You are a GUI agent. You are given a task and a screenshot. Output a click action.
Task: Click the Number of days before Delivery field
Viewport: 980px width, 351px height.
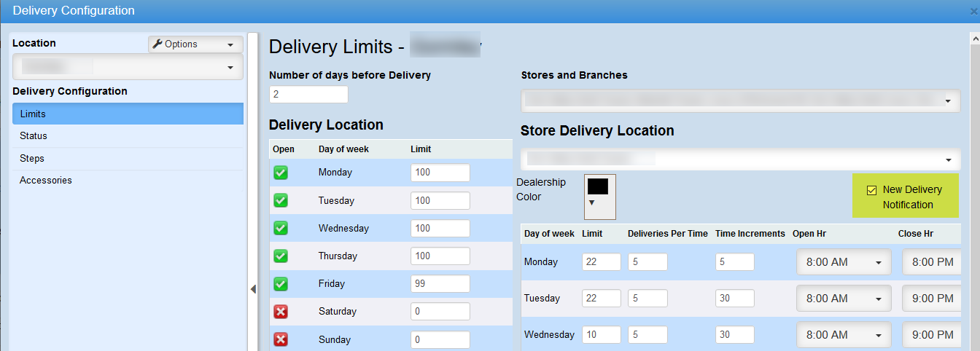tap(308, 95)
